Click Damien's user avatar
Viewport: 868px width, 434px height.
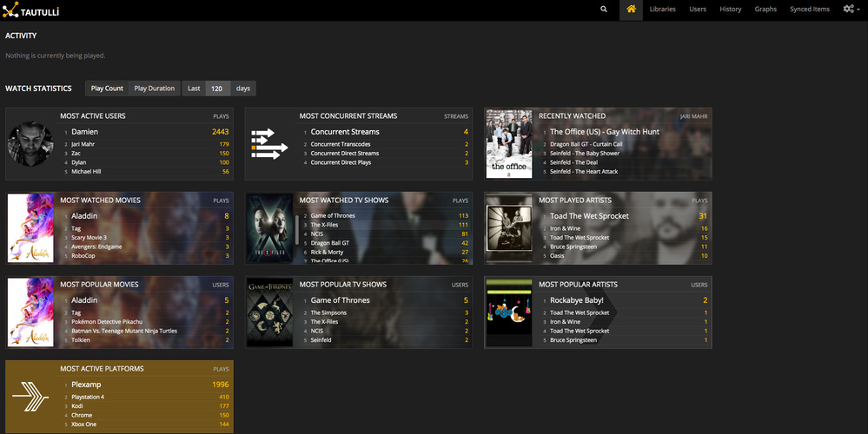(30, 144)
